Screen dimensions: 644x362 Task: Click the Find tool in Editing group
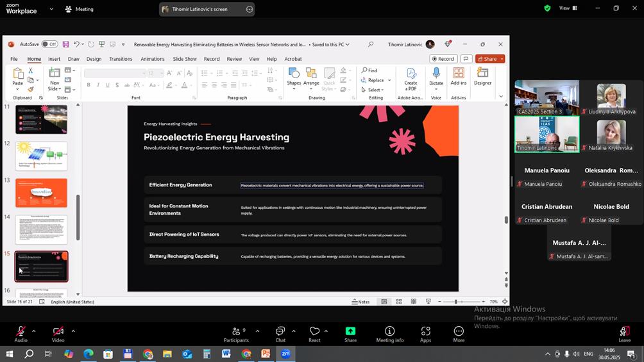point(369,70)
